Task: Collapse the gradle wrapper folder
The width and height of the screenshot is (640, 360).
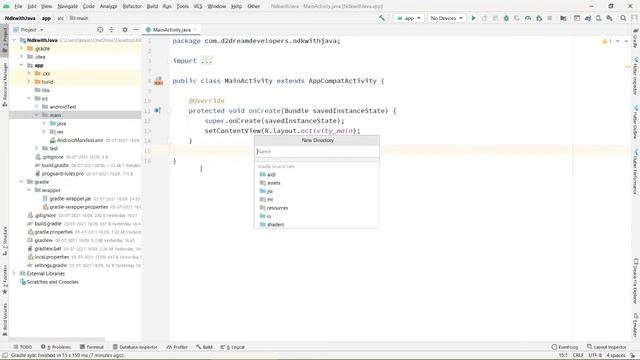Action: tap(29, 190)
